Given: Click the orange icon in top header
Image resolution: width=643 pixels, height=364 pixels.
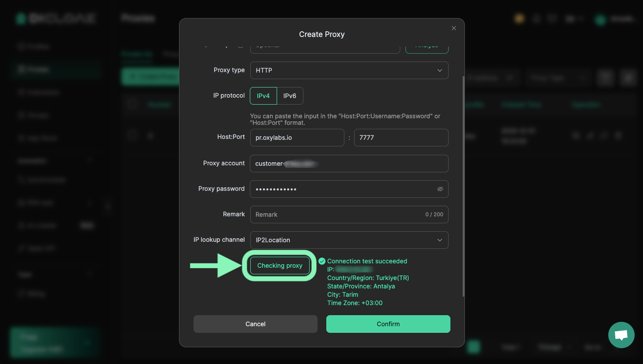Looking at the screenshot, I should tap(519, 18).
